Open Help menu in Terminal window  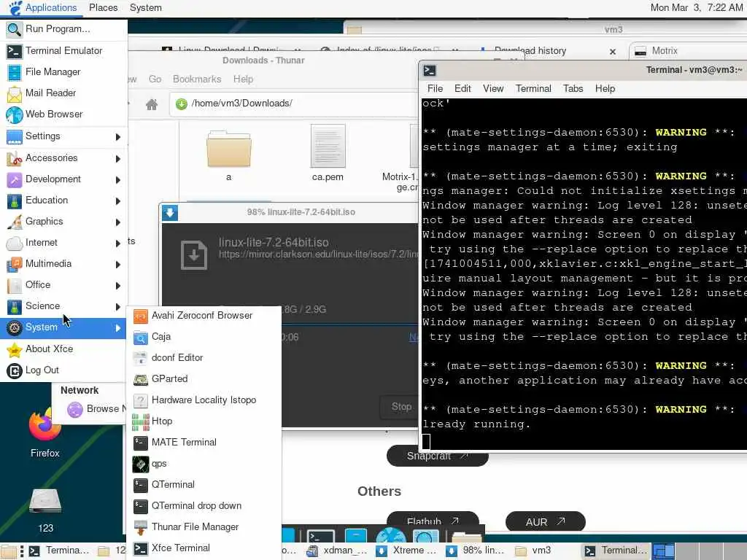coord(605,88)
